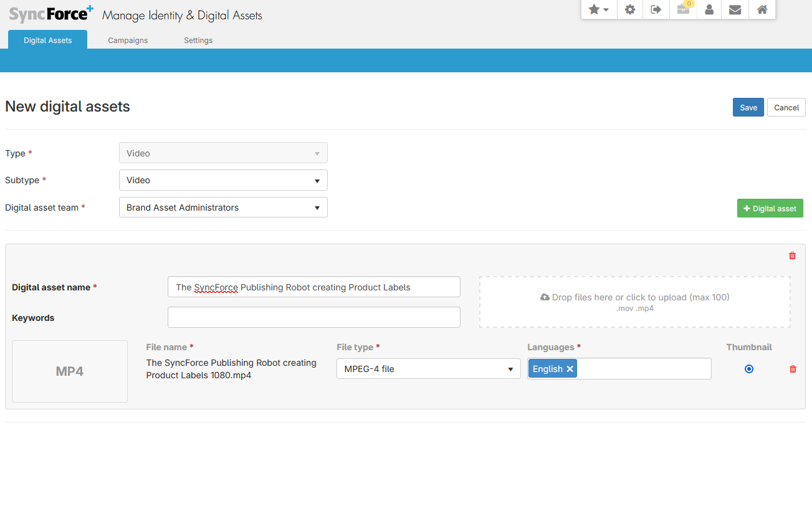Click the Cancel button
Screen dimensions: 812x506
click(x=786, y=107)
